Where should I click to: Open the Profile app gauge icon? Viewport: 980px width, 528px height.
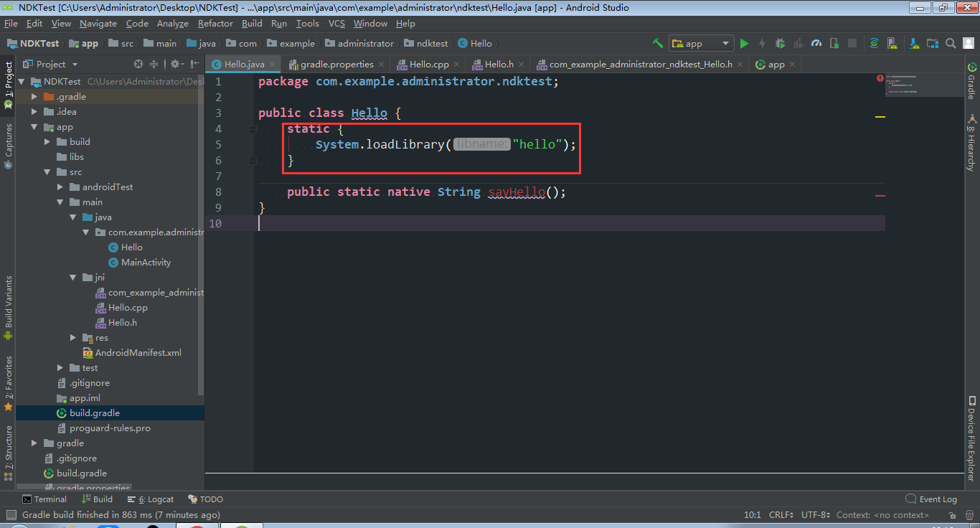coord(816,43)
